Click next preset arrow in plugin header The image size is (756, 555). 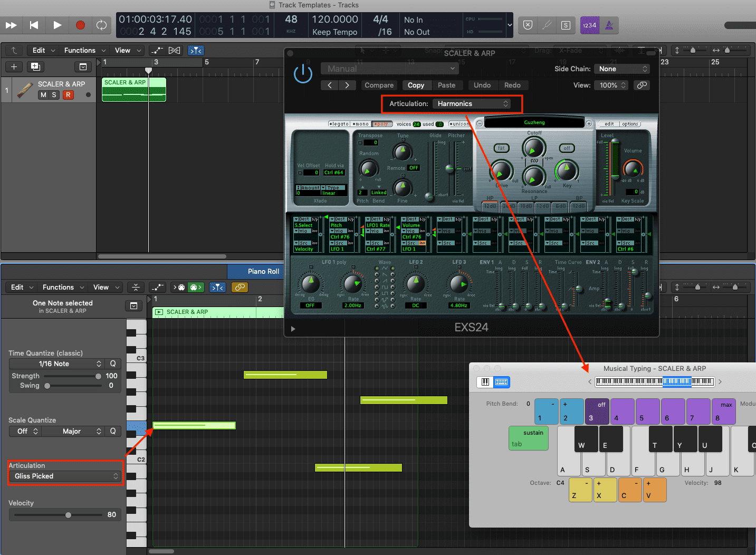coord(347,85)
